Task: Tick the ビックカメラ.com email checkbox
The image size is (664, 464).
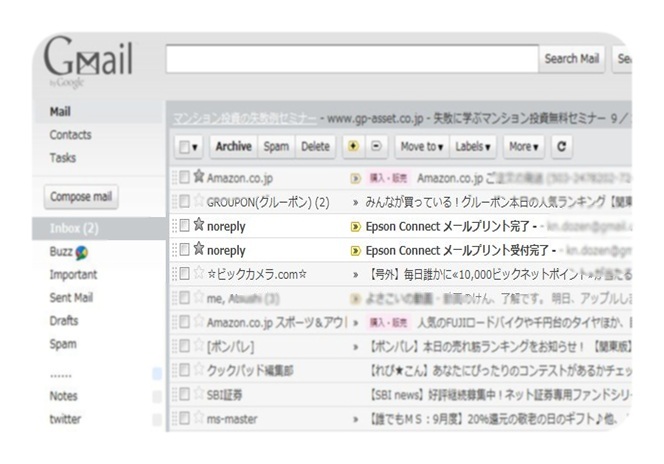Action: [184, 274]
